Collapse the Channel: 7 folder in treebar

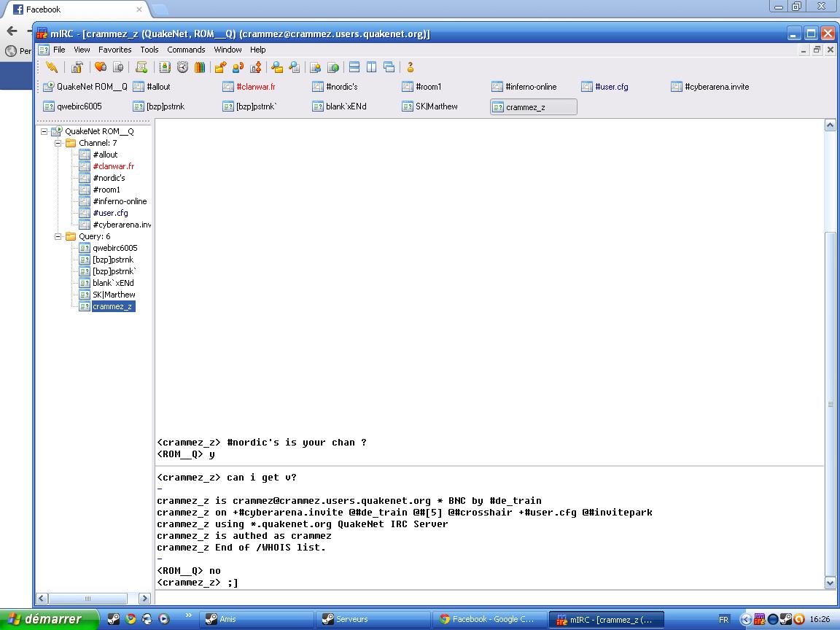tap(58, 143)
